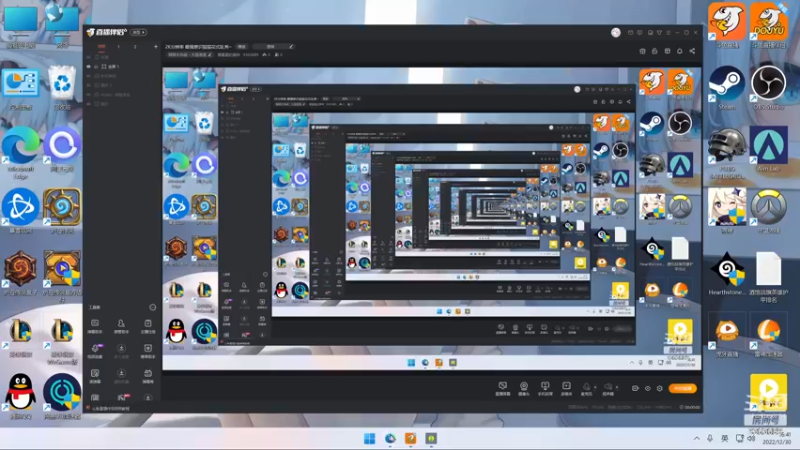This screenshot has width=800, height=450.
Task: Add a new scene with the plus button
Action: pyautogui.click(x=156, y=46)
